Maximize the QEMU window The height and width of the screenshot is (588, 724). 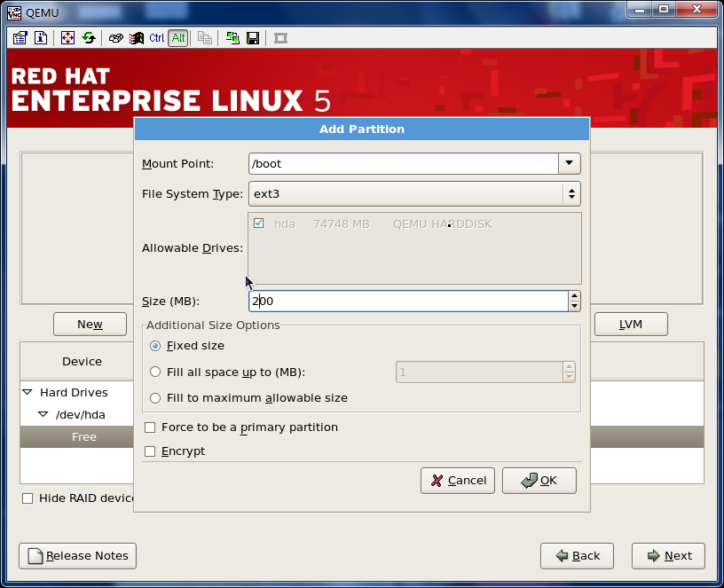pos(664,9)
